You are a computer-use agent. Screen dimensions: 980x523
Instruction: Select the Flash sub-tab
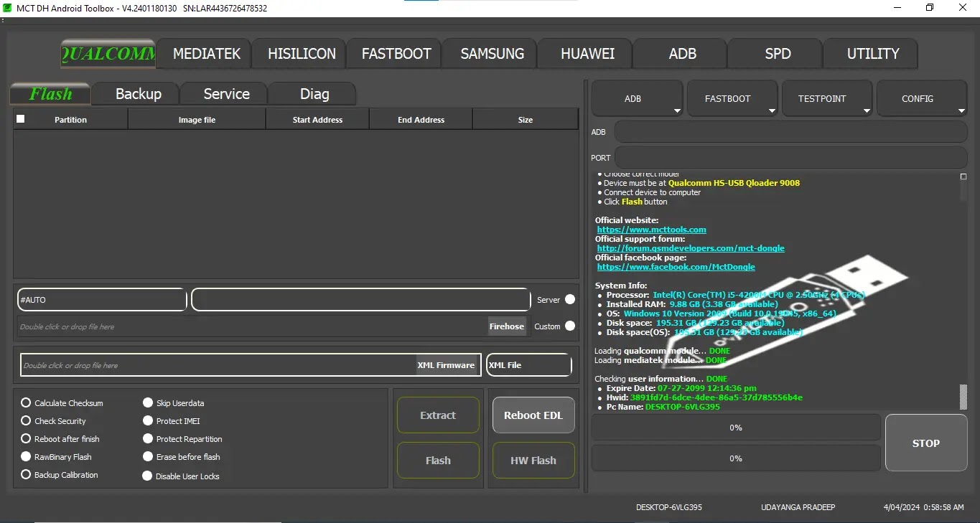click(x=50, y=94)
